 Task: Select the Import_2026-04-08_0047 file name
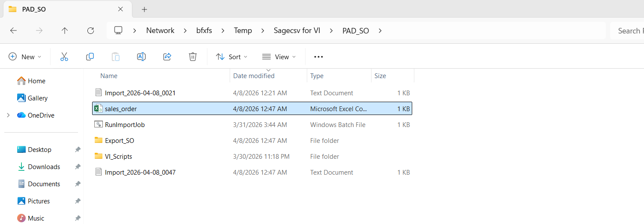[x=140, y=173]
